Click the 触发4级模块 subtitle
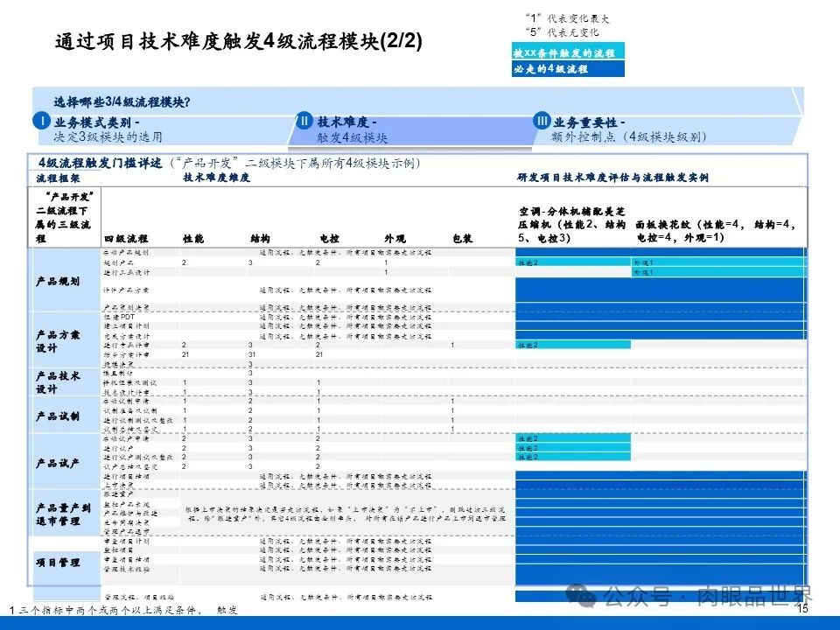 coord(353,137)
